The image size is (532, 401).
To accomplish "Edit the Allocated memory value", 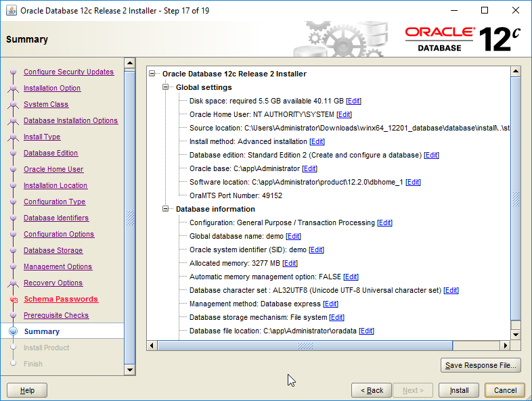I will (290, 263).
